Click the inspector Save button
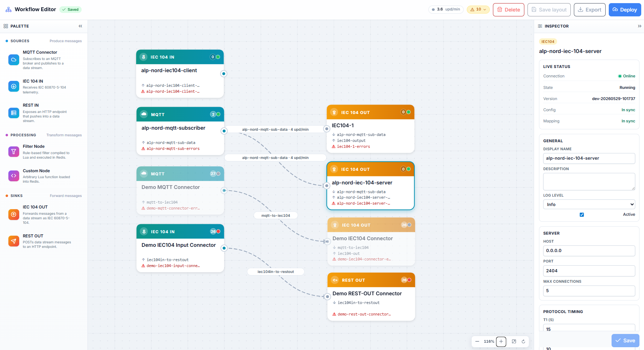Screen dimensions: 644x350 pyautogui.click(x=625, y=341)
